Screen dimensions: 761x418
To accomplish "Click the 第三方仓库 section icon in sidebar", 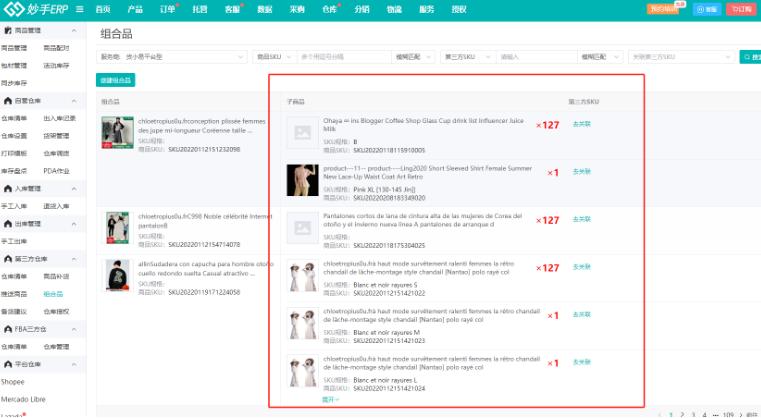I will pyautogui.click(x=8, y=259).
